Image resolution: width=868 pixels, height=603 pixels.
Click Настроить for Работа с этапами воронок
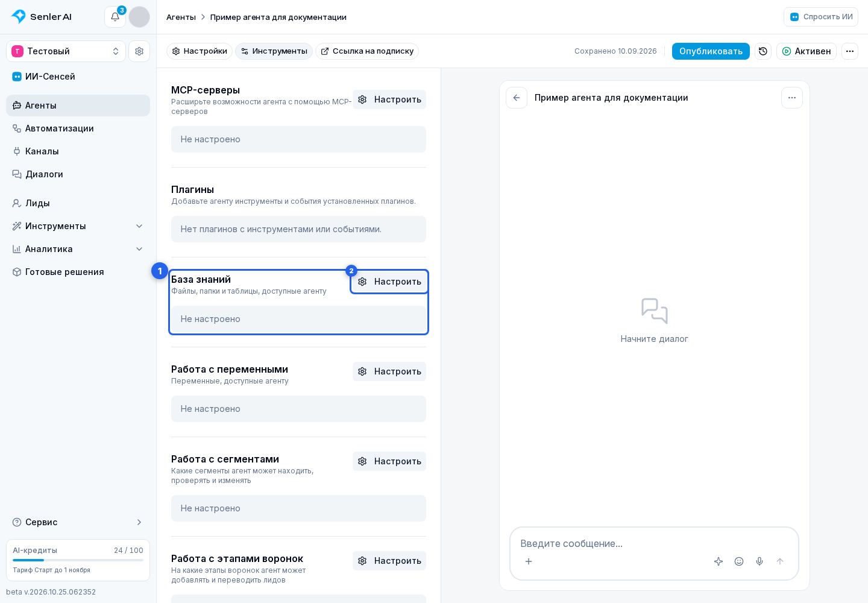coord(389,561)
